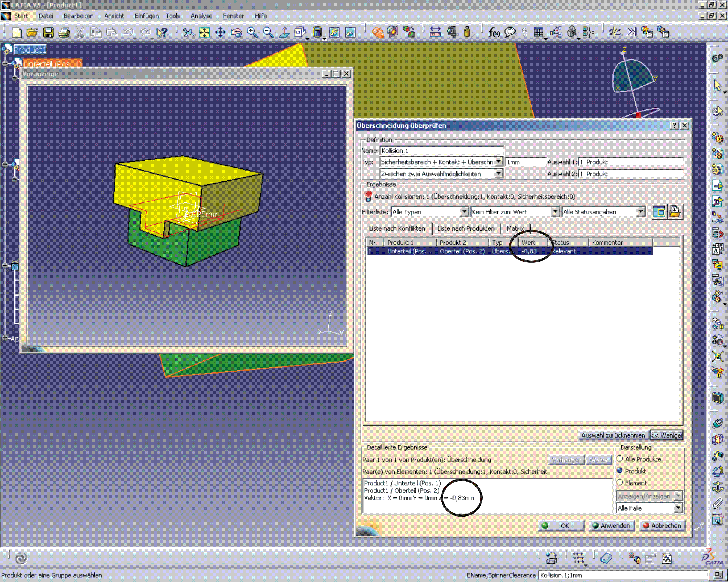Open the Alle Fälle dropdown

678,508
